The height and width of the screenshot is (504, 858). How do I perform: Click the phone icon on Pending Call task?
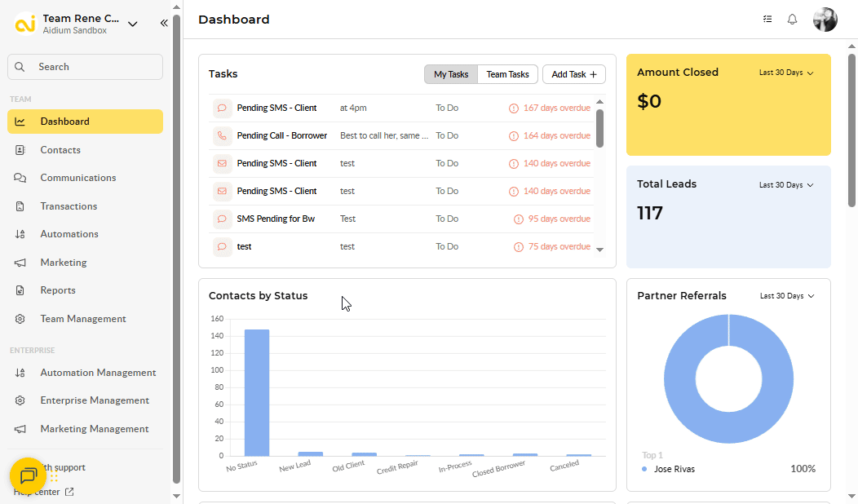pos(222,135)
